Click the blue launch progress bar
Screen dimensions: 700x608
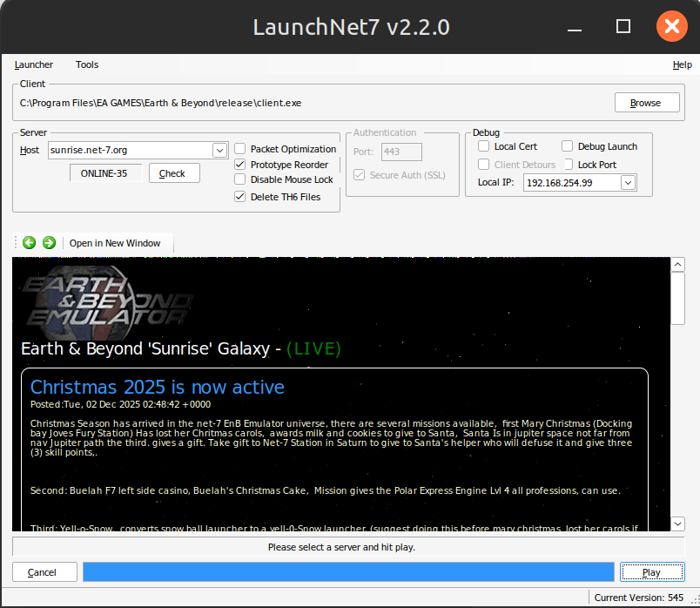348,572
